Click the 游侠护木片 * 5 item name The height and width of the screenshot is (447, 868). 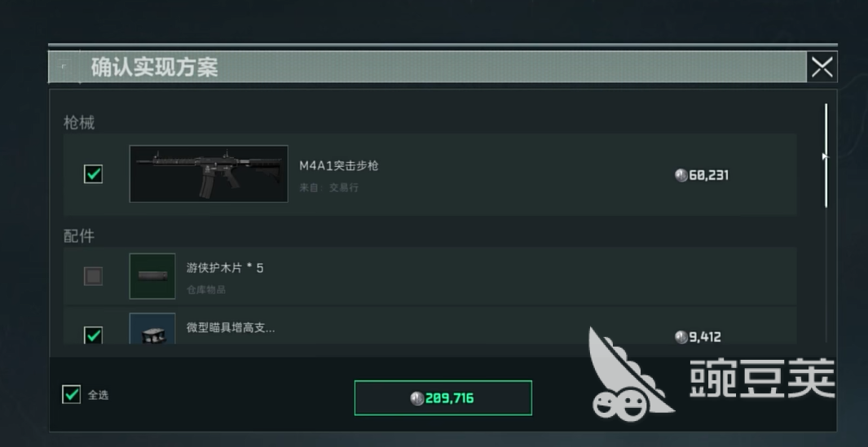coord(225,269)
